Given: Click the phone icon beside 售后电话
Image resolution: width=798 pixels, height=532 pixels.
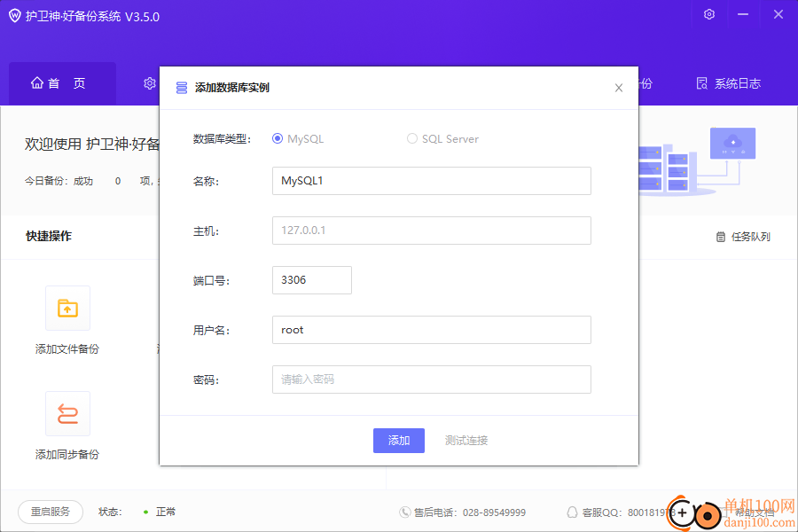Looking at the screenshot, I should [405, 512].
